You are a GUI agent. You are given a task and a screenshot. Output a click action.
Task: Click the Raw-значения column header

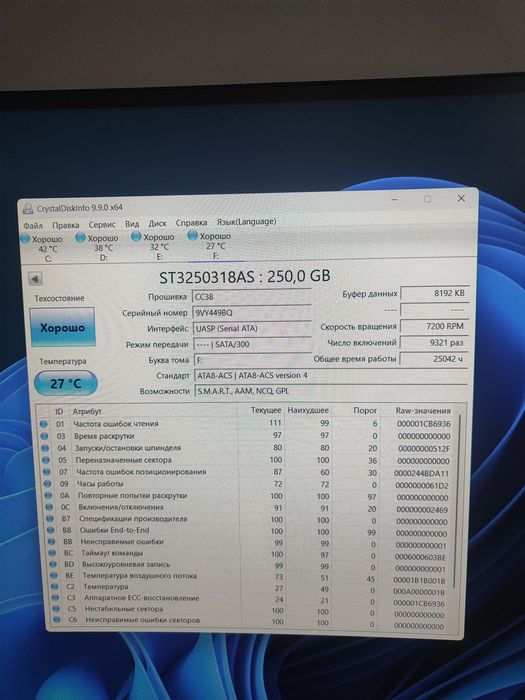[423, 410]
